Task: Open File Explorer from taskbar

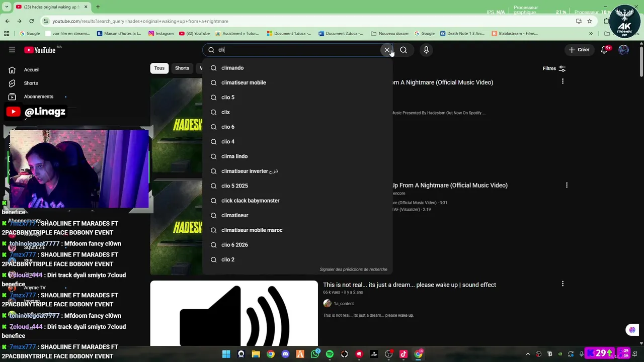Action: [x=256, y=354]
